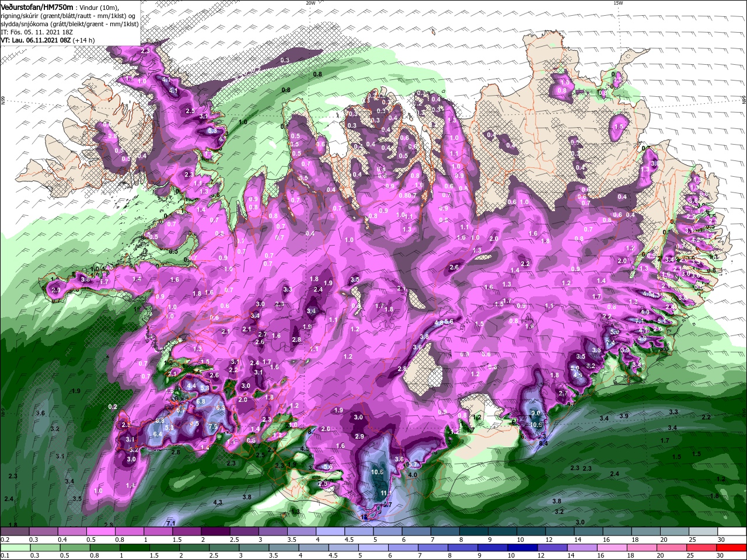Click the 'VT: Lau. 06.11.2021 08Z' line

pyautogui.click(x=36, y=40)
